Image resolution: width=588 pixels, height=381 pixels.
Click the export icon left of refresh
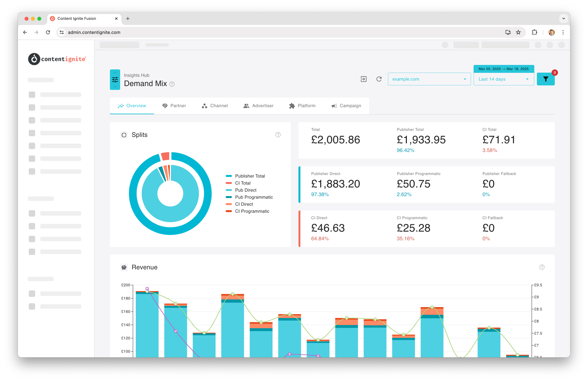click(364, 79)
